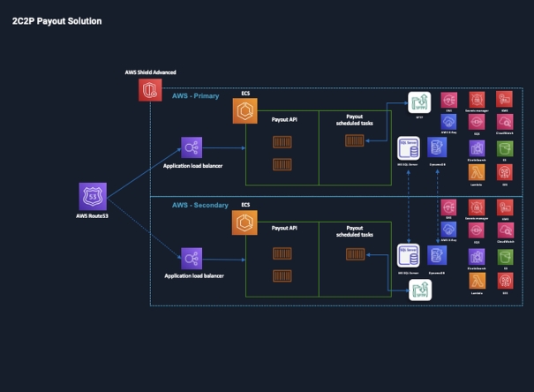Select the ECS icon in AWS Secondary
Screen dimensions: 534x392
point(245,222)
